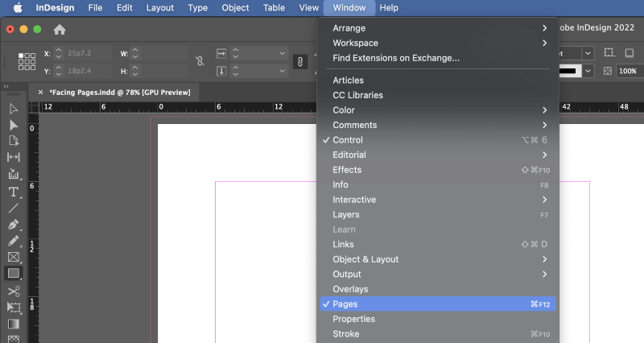Select the Rectangle tool
This screenshot has height=343, width=644.
tap(13, 273)
